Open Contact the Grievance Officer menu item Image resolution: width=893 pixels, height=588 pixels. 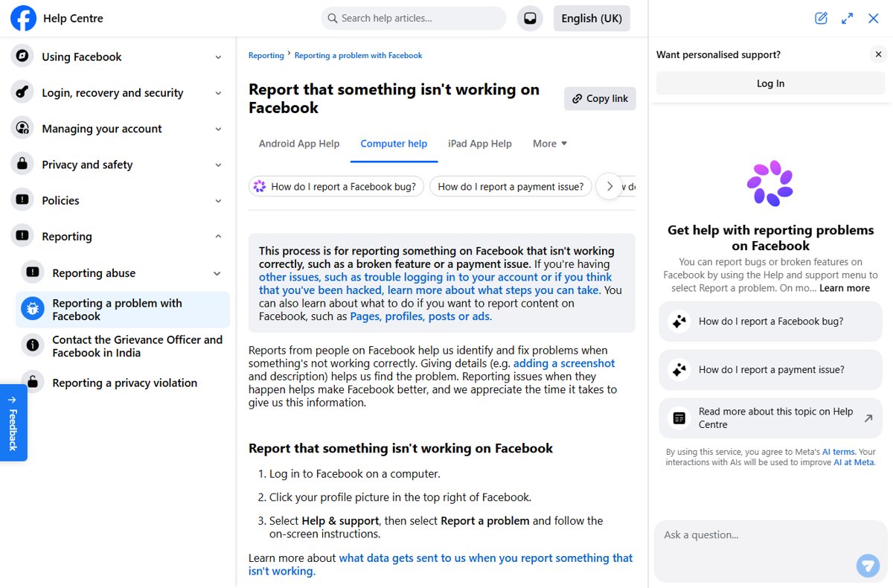pyautogui.click(x=123, y=346)
